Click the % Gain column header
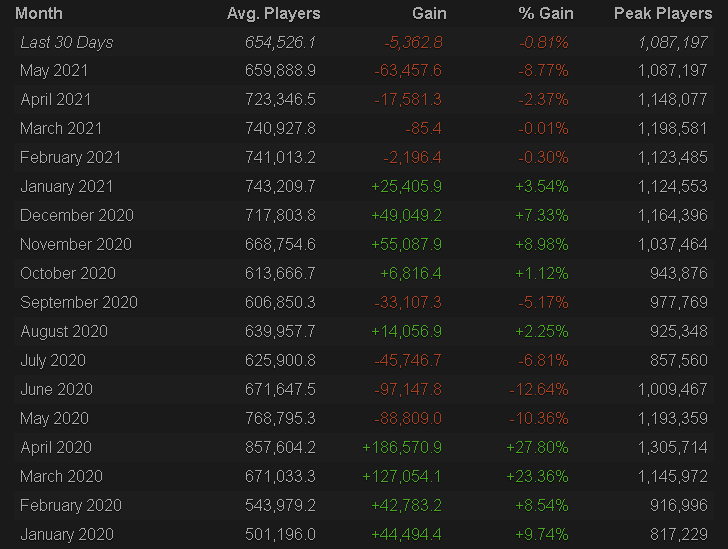The image size is (728, 549). click(x=546, y=13)
